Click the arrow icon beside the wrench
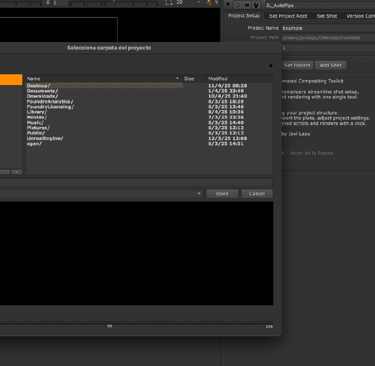Screen dimensions: 375x366 247,5
